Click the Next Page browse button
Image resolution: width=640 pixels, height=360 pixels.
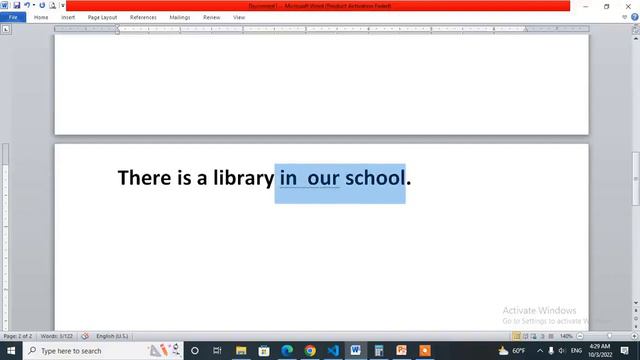(636, 326)
